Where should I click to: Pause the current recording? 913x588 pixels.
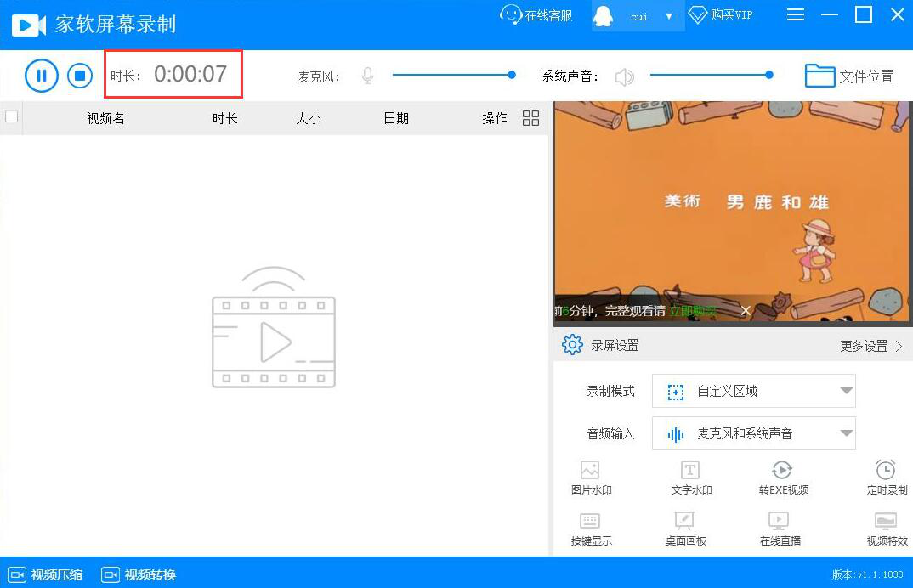pyautogui.click(x=42, y=75)
